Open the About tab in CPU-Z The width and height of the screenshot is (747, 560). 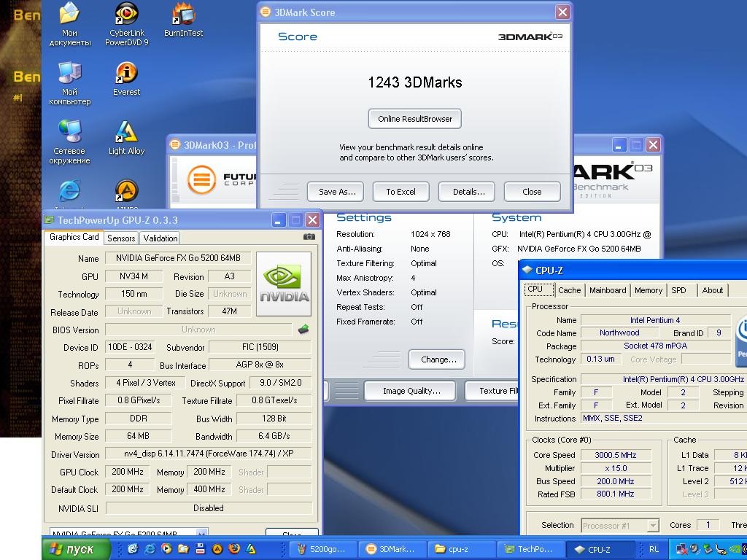712,290
